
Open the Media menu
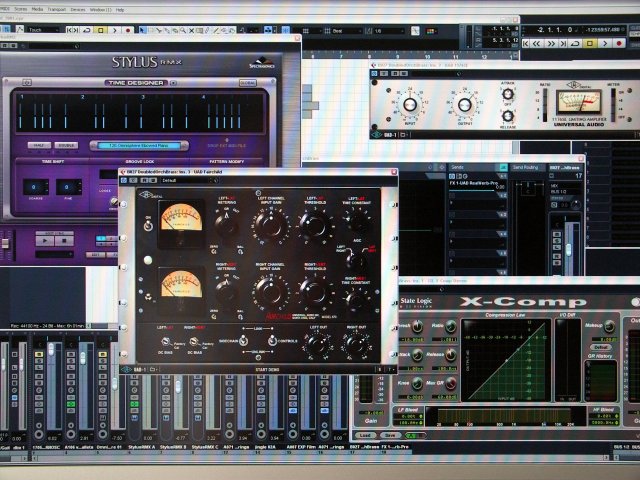point(37,9)
